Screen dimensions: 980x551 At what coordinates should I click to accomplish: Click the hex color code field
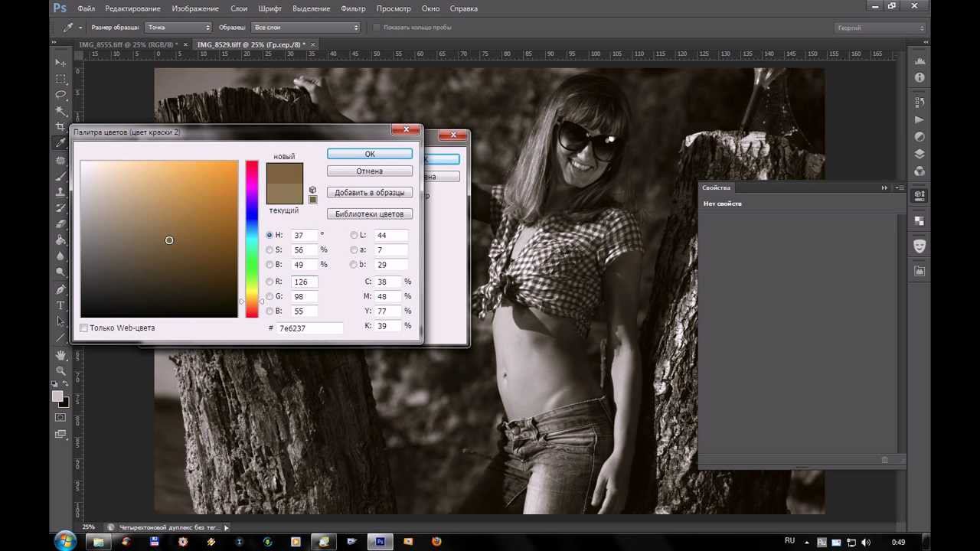pyautogui.click(x=309, y=328)
